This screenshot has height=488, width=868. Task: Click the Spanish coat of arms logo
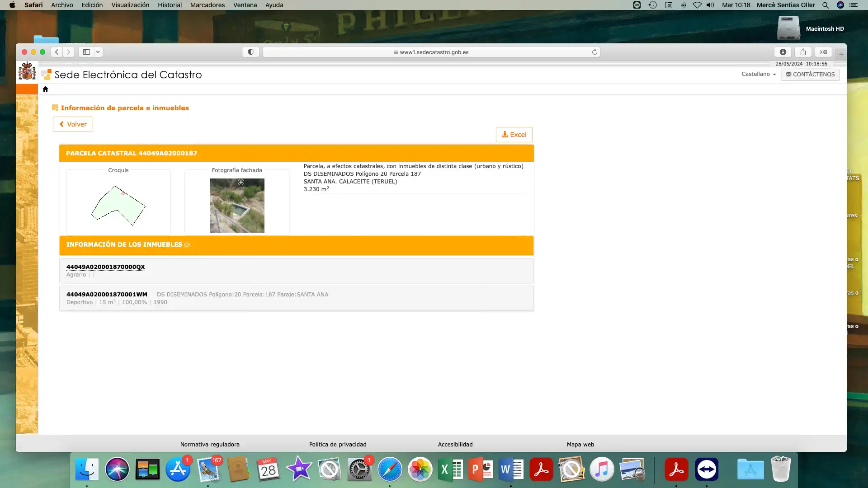pos(27,71)
